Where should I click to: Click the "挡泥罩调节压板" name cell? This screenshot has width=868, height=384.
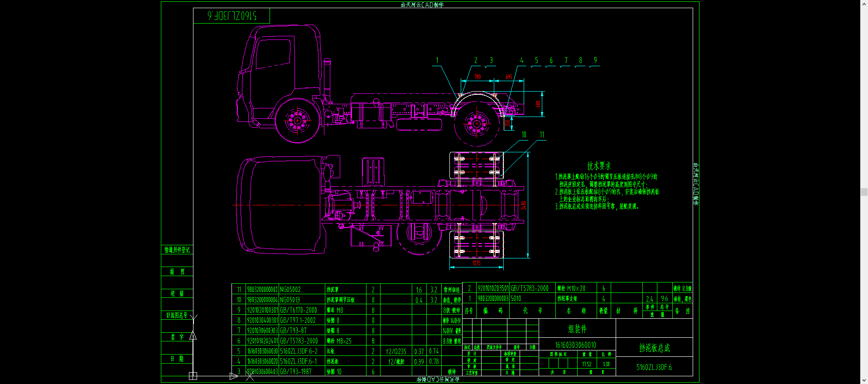point(341,300)
